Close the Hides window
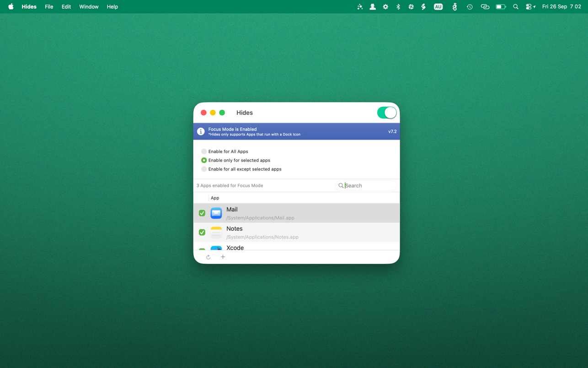Image resolution: width=588 pixels, height=368 pixels. tap(203, 113)
